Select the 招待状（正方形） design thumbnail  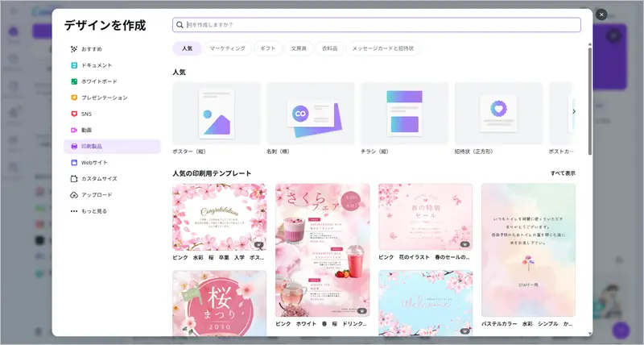pyautogui.click(x=498, y=114)
